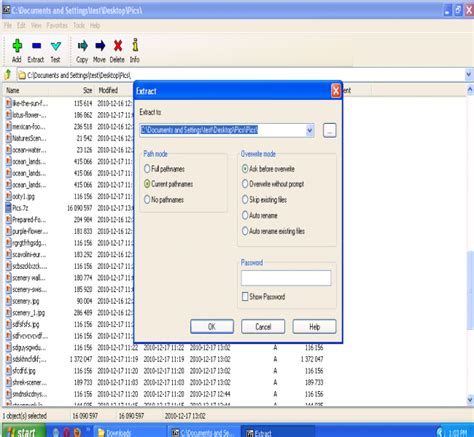Click the image icon of scenery_1.jpg

click(x=8, y=313)
